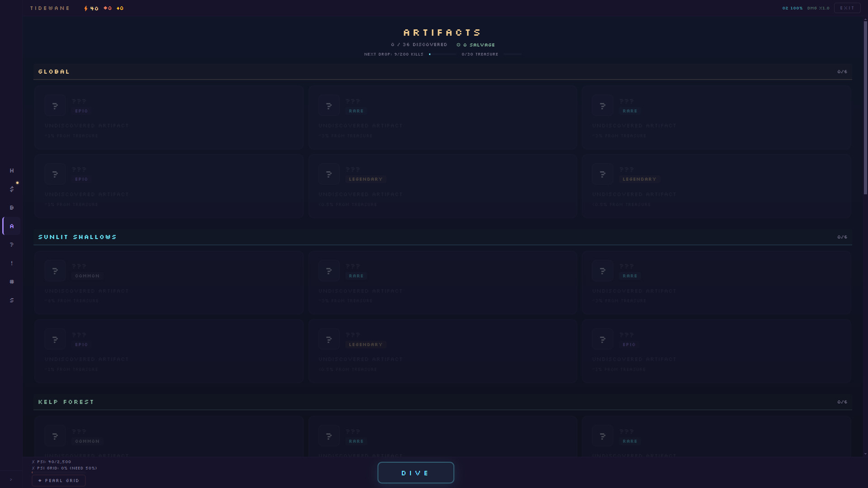Click the lightning energy counter showing 40
The width and height of the screenshot is (868, 488).
tap(91, 8)
